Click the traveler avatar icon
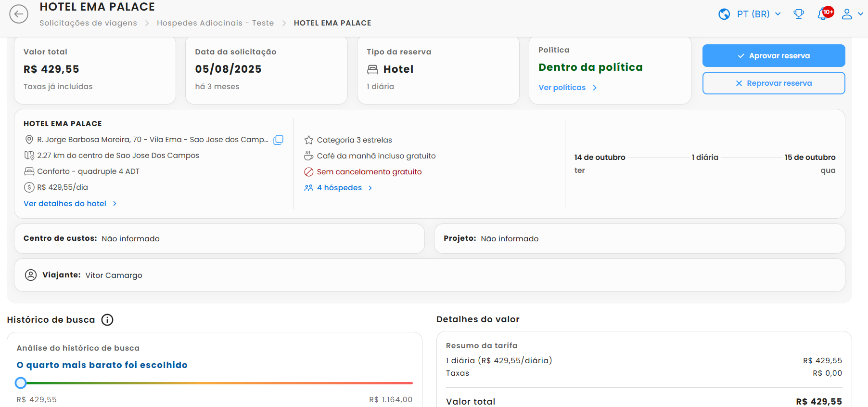This screenshot has height=407, width=868. click(x=31, y=275)
